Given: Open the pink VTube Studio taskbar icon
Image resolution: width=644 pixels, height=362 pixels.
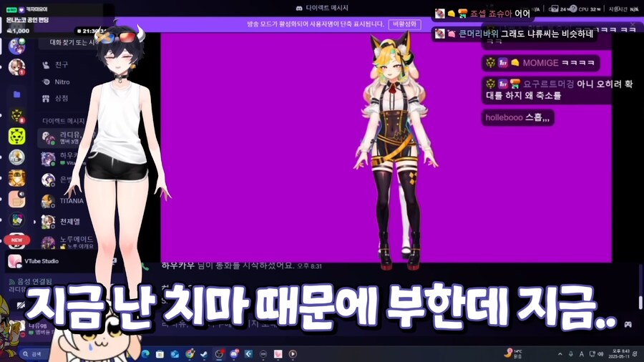Looking at the screenshot, I should [x=278, y=354].
